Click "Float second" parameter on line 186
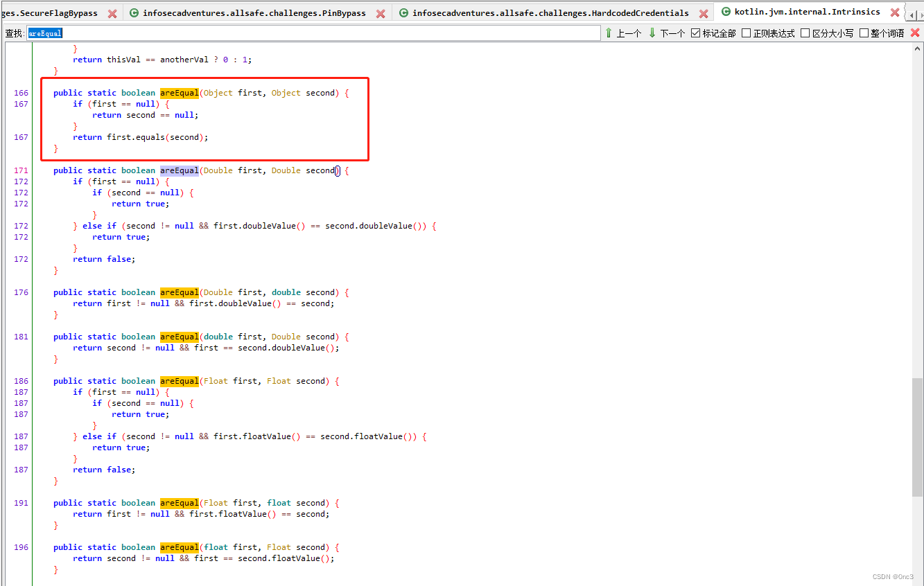 (296, 381)
